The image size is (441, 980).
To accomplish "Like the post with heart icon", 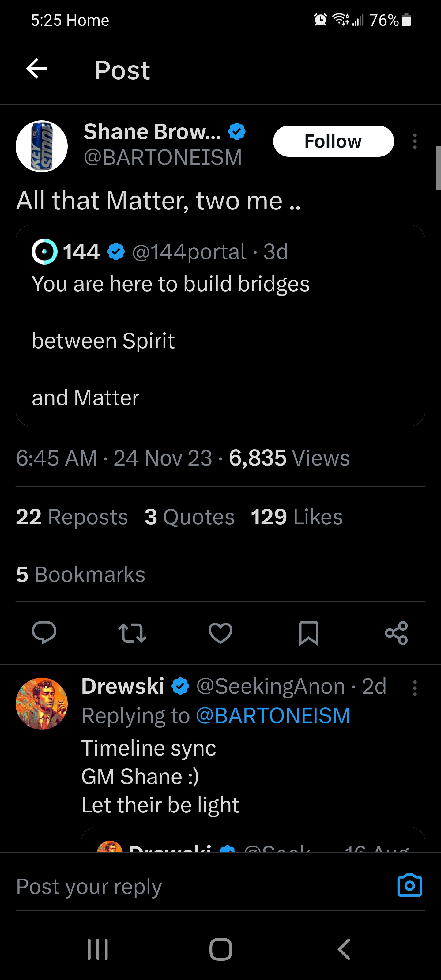I will tap(220, 633).
